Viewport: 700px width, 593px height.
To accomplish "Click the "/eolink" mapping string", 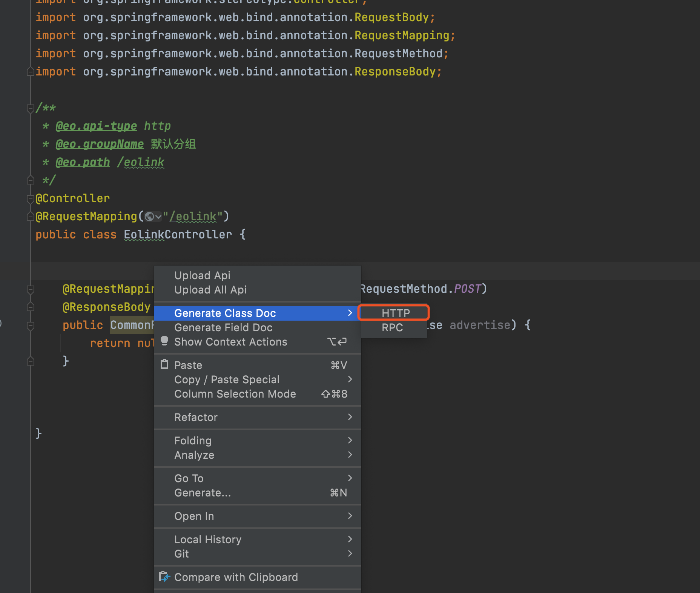I will click(193, 217).
